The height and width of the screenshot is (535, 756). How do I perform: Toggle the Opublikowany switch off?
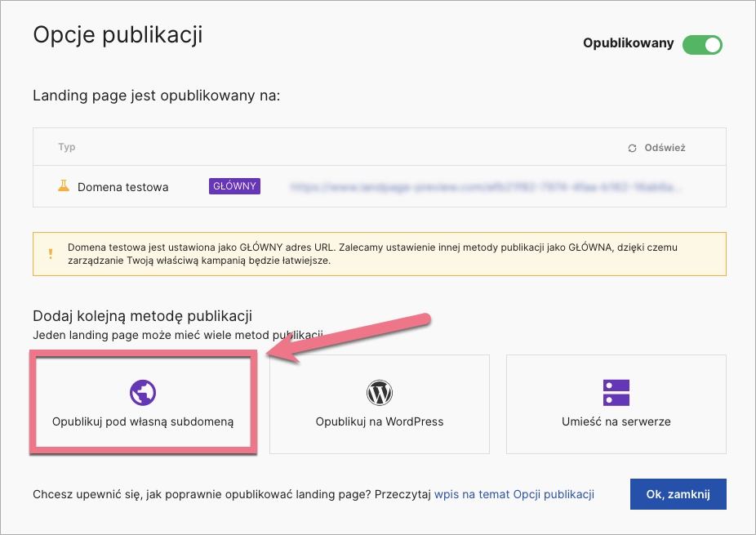pos(702,44)
